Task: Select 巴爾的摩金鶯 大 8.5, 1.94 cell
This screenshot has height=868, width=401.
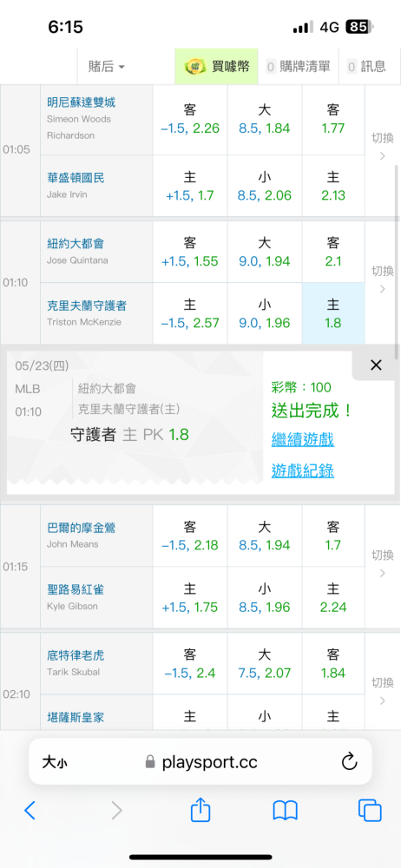Action: pyautogui.click(x=265, y=536)
